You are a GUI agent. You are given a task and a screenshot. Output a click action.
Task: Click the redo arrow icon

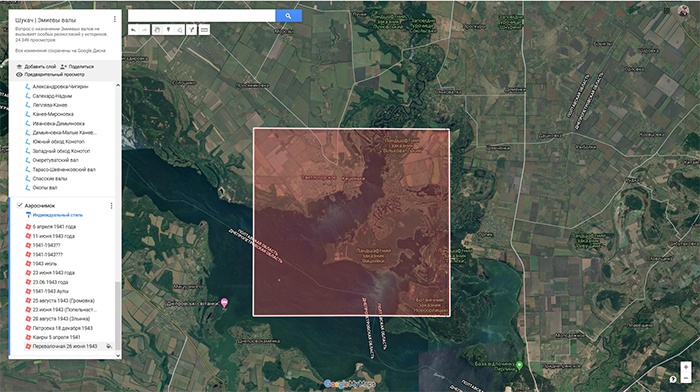tap(145, 30)
